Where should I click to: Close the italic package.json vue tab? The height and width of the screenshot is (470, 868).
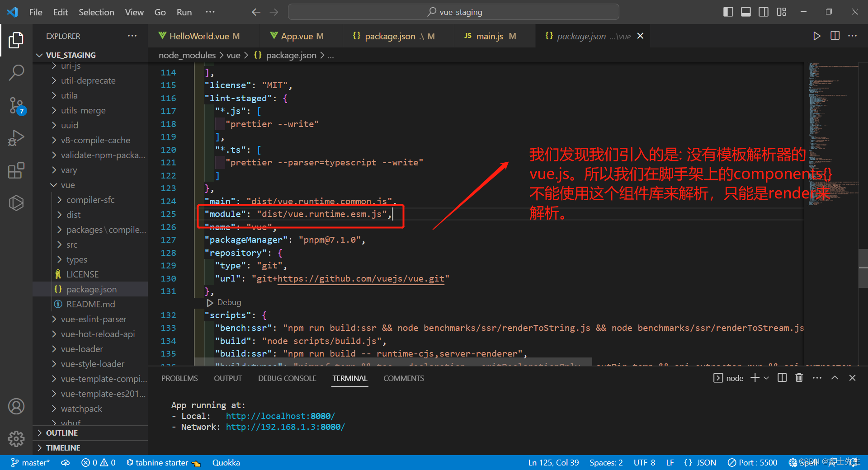(x=640, y=36)
